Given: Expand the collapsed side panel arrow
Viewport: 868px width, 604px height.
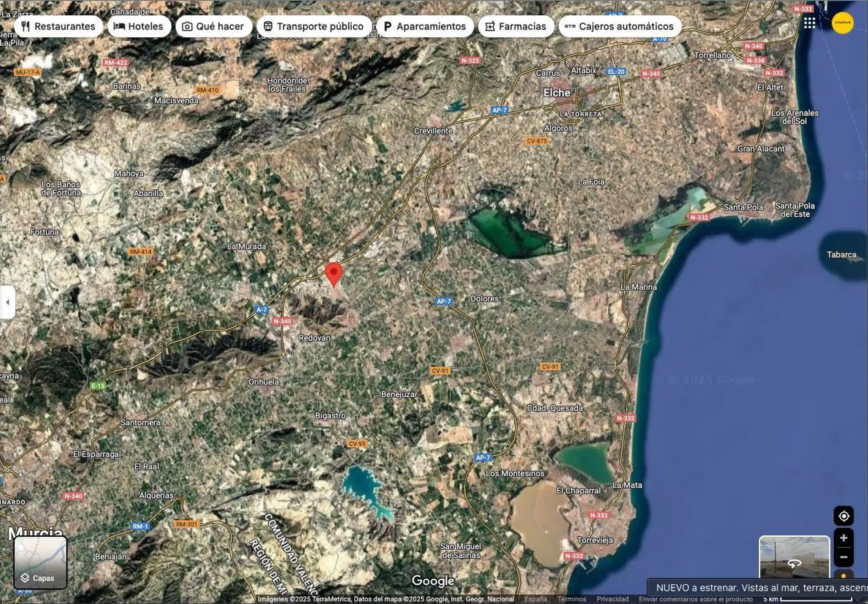Looking at the screenshot, I should point(7,302).
